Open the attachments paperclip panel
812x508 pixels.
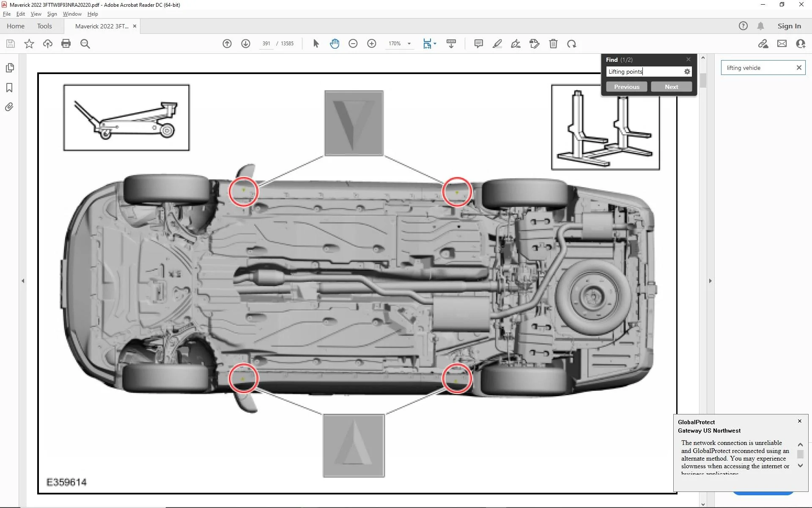coord(9,107)
